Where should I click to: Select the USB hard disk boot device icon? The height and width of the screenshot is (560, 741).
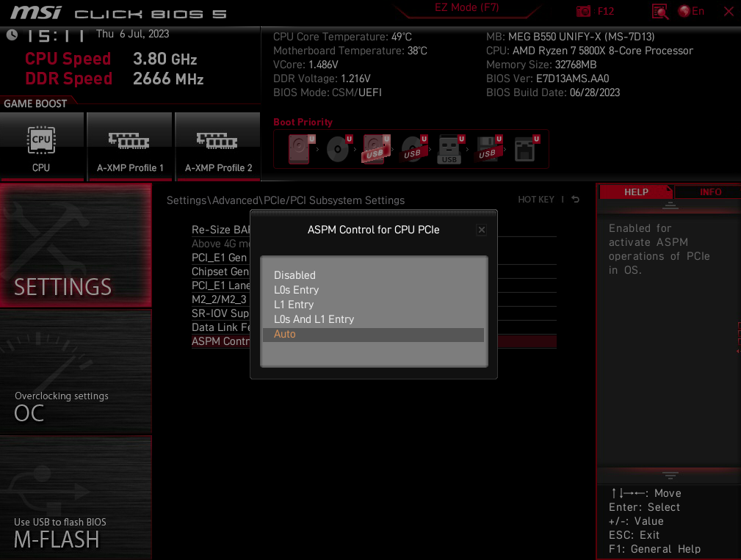click(376, 149)
